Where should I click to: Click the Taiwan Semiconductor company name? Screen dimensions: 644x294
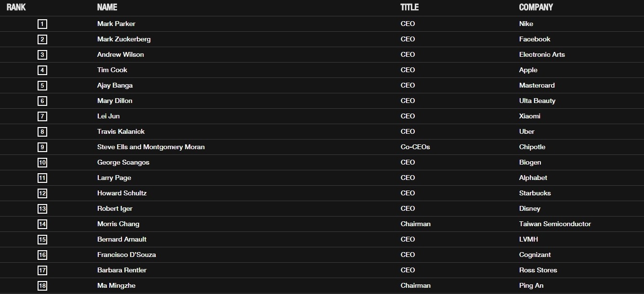tap(555, 224)
